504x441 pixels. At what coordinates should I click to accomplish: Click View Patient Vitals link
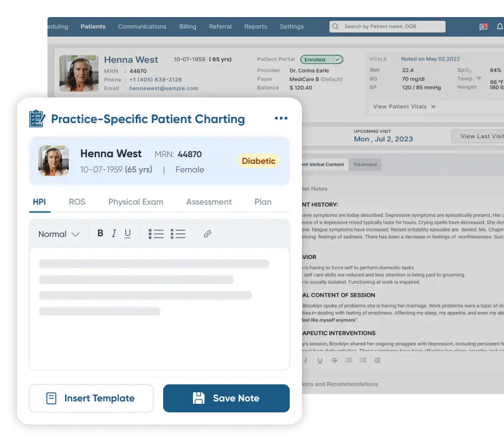pos(404,107)
